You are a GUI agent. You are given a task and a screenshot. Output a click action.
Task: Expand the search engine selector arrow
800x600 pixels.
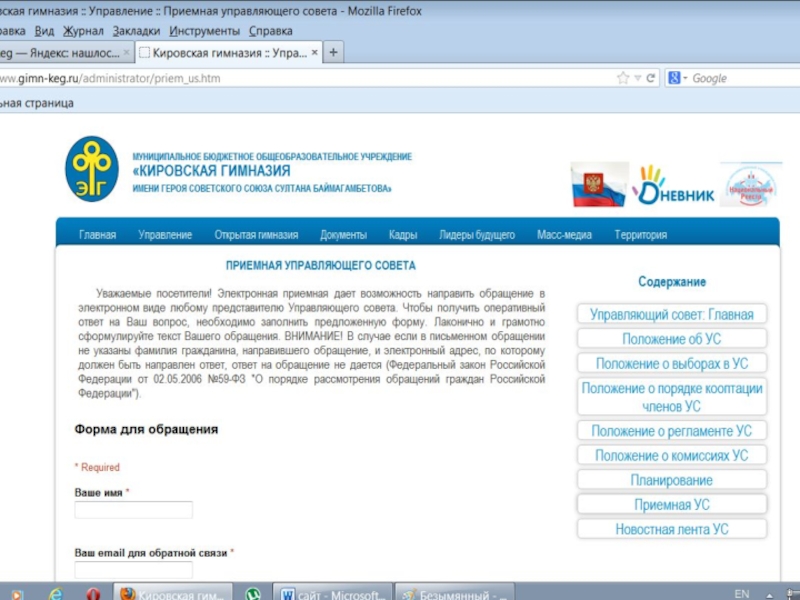(x=685, y=78)
